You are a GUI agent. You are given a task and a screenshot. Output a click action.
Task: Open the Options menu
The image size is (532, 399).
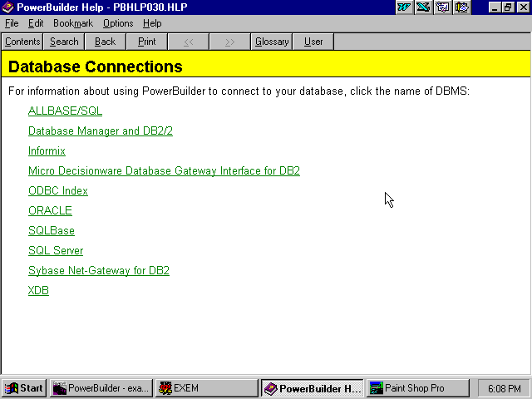[118, 23]
